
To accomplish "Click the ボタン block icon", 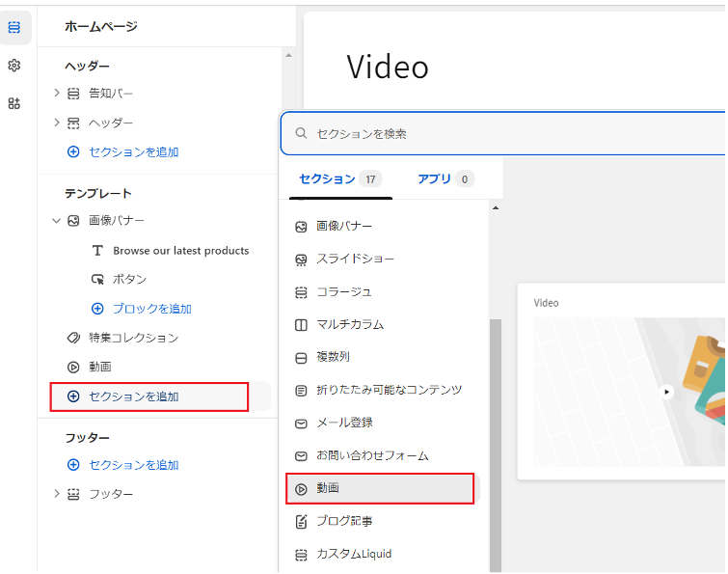I will (97, 280).
